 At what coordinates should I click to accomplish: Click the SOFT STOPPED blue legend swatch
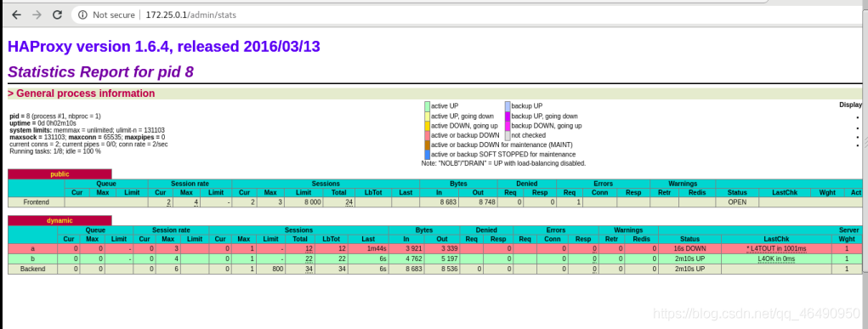point(428,155)
